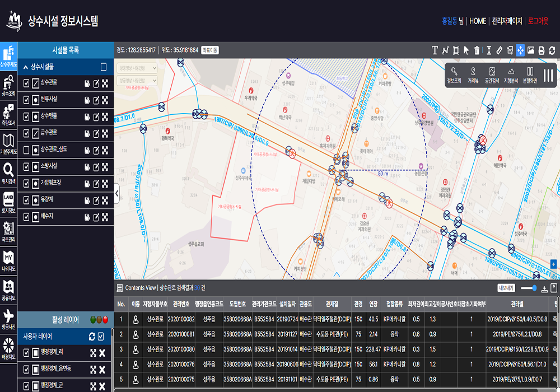The height and width of the screenshot is (392, 560).
Task: Open the 국토관리 sidebar menu
Action: coord(8,232)
